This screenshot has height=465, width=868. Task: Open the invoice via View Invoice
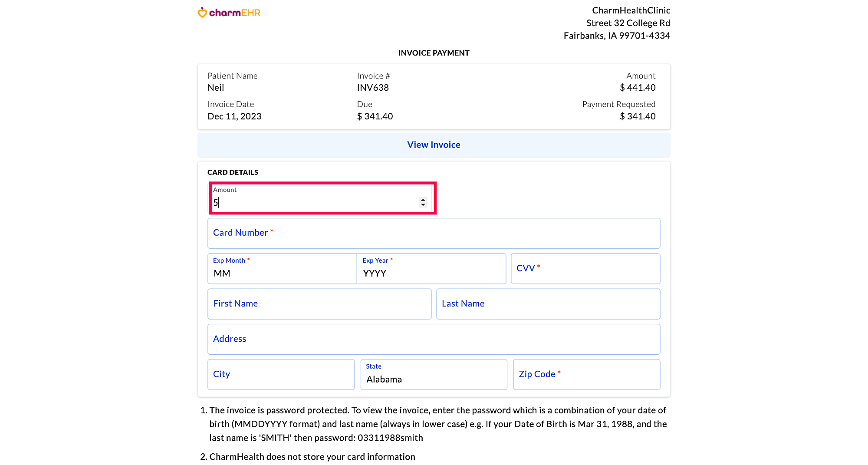(433, 145)
